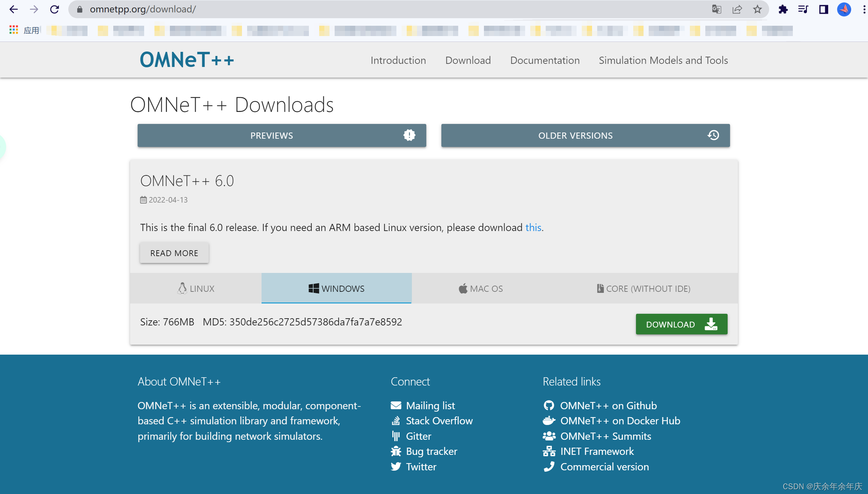Click the calendar icon beside 2022-04-13
This screenshot has height=494, width=868.
pyautogui.click(x=143, y=200)
